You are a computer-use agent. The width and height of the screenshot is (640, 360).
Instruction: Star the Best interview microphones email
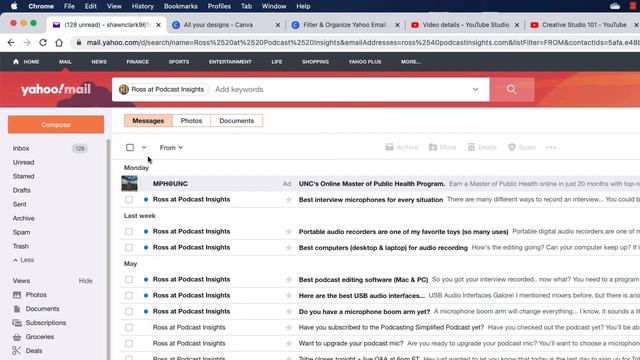click(289, 200)
